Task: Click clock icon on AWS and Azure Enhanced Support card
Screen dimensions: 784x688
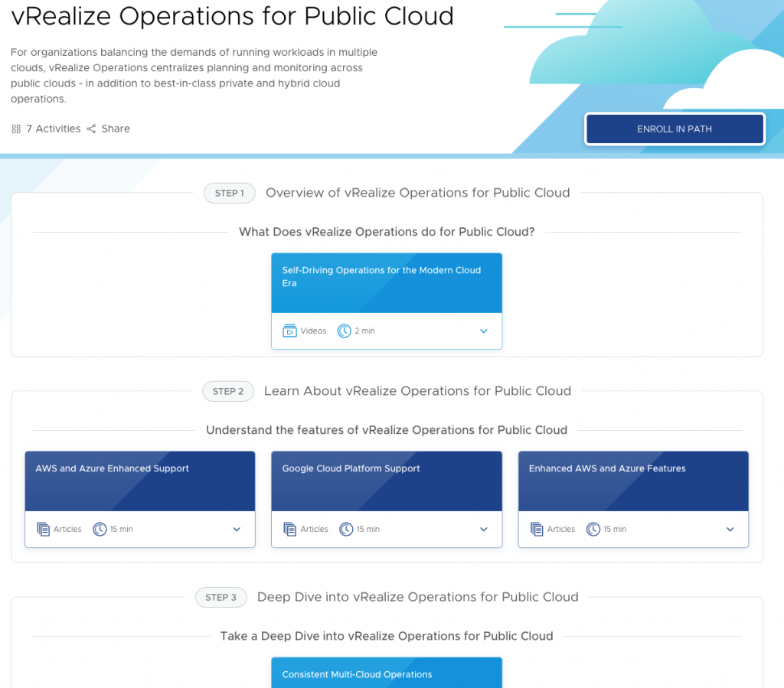Action: point(100,529)
